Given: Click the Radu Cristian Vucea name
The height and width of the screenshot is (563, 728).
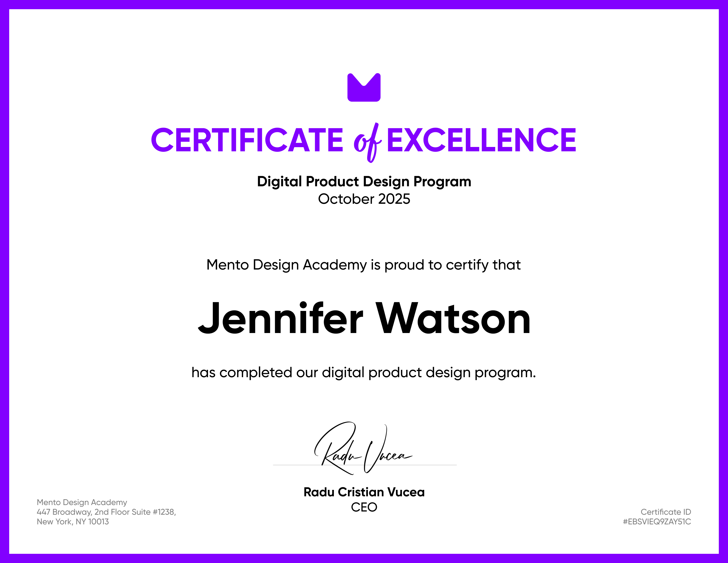Looking at the screenshot, I should 364,492.
